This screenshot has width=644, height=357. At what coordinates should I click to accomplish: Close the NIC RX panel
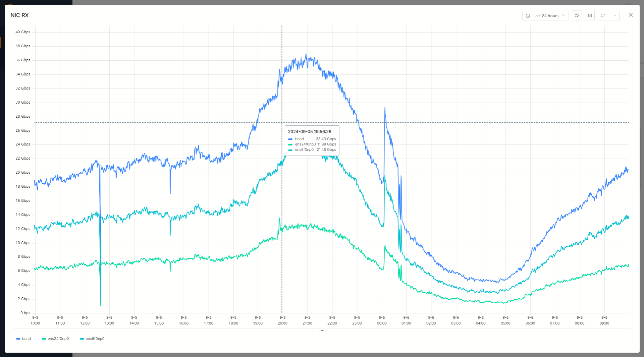[x=631, y=15]
